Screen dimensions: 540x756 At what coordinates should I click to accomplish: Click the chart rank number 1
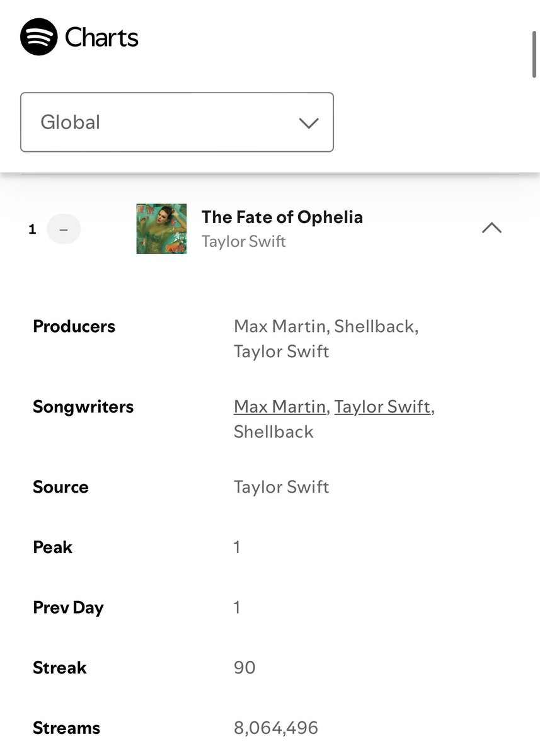pos(33,229)
